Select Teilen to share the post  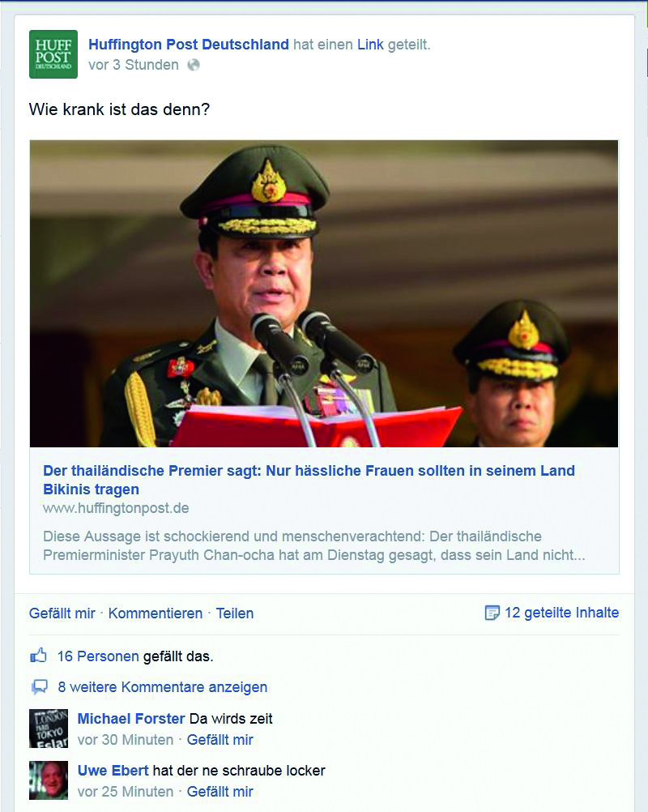(x=234, y=613)
